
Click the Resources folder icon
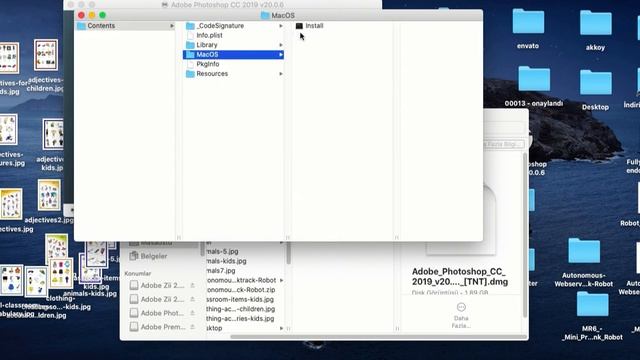[x=190, y=74]
